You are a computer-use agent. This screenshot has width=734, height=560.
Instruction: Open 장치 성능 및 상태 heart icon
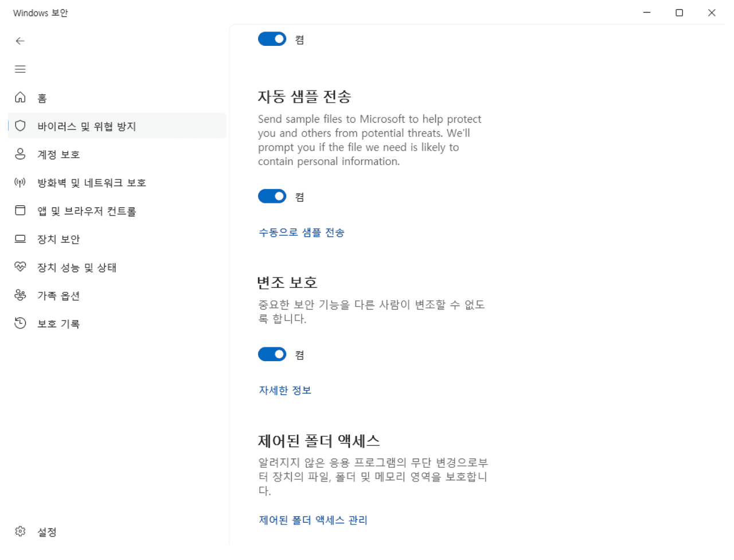coord(20,267)
